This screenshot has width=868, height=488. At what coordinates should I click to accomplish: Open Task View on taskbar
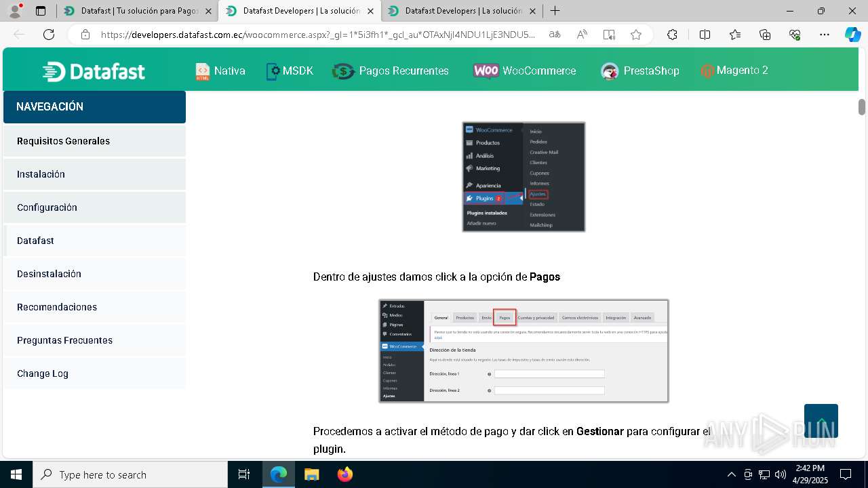point(244,474)
